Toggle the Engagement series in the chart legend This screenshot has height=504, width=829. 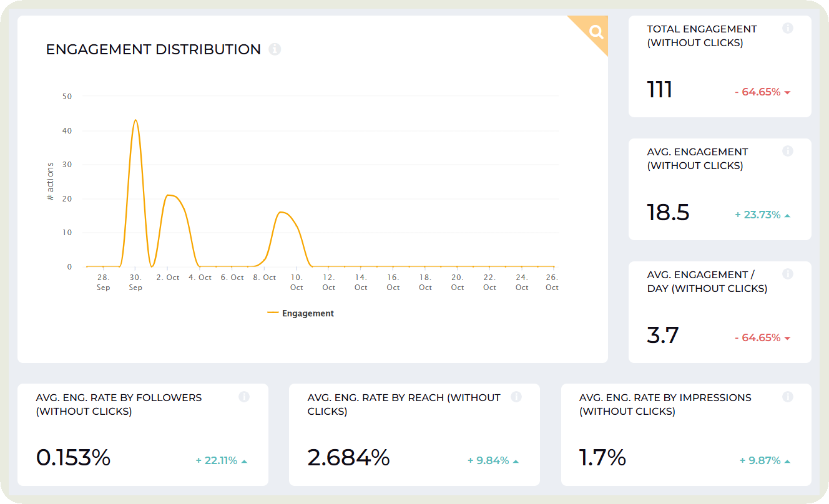pos(301,313)
